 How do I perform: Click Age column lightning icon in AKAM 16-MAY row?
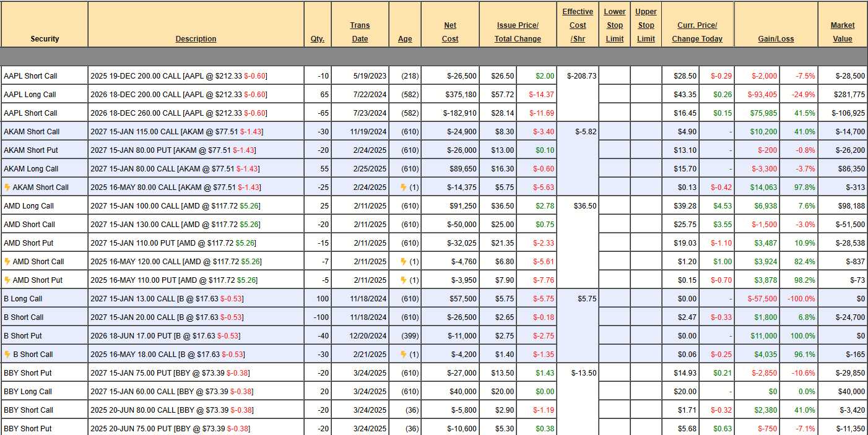(x=403, y=187)
